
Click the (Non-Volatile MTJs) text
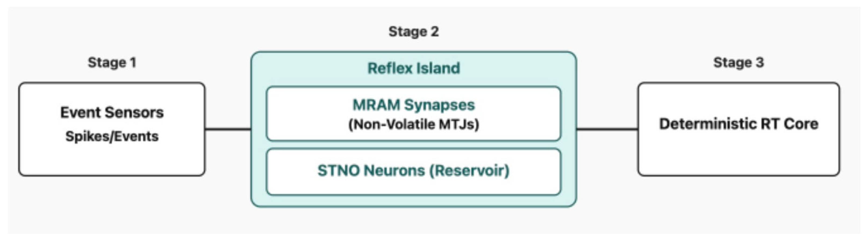click(414, 125)
